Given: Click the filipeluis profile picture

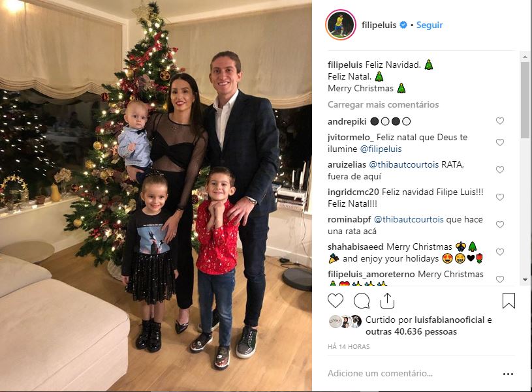Looking at the screenshot, I should [x=341, y=25].
